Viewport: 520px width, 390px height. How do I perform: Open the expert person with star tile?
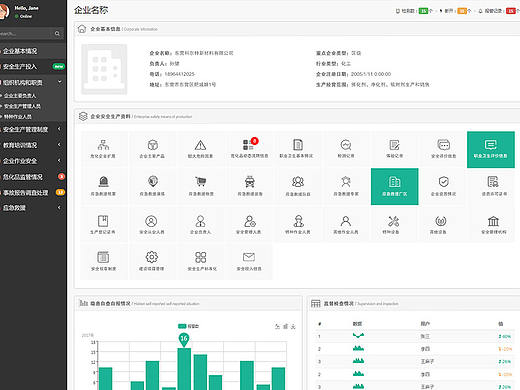[x=346, y=186]
